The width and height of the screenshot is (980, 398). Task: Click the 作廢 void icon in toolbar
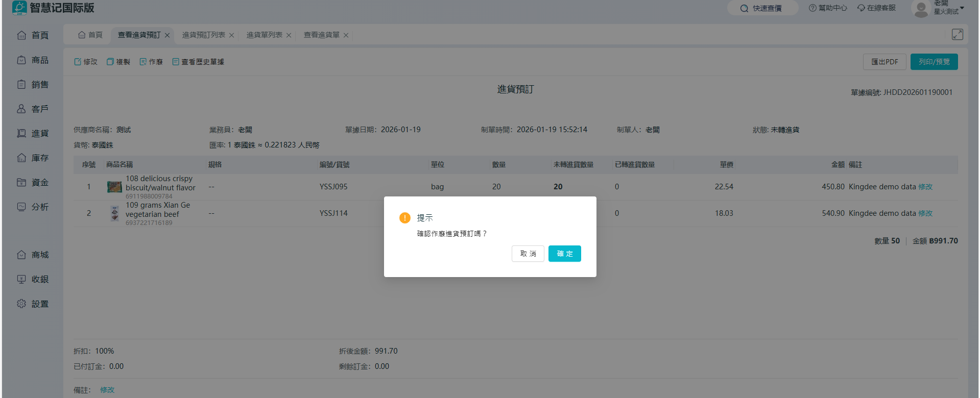tap(143, 62)
